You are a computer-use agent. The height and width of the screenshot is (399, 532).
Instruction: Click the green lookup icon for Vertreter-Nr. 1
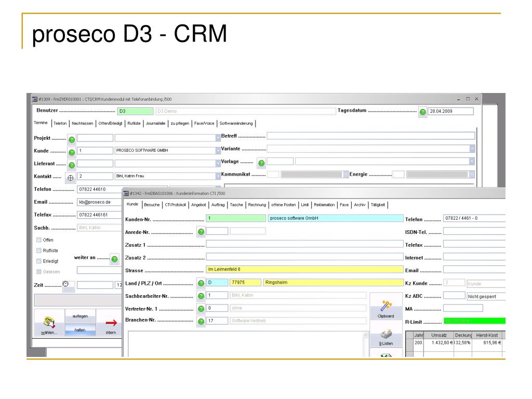201,309
